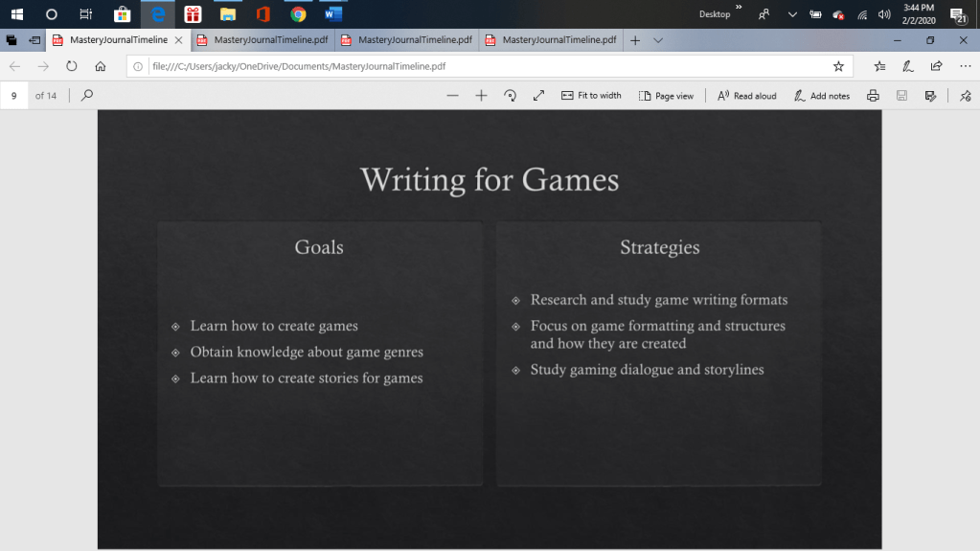This screenshot has height=551, width=980.
Task: Zoom in the PDF with the plus icon
Action: (481, 96)
